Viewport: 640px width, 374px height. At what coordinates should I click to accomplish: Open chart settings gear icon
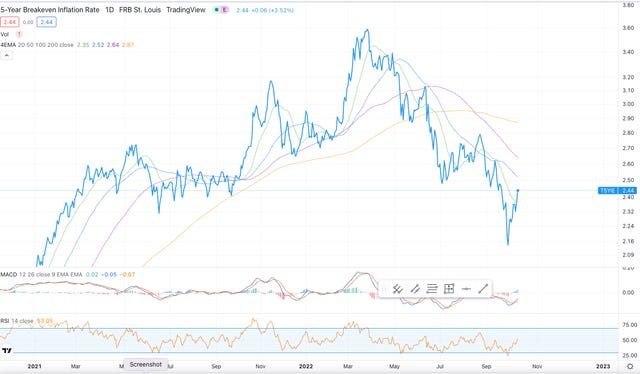click(x=630, y=367)
